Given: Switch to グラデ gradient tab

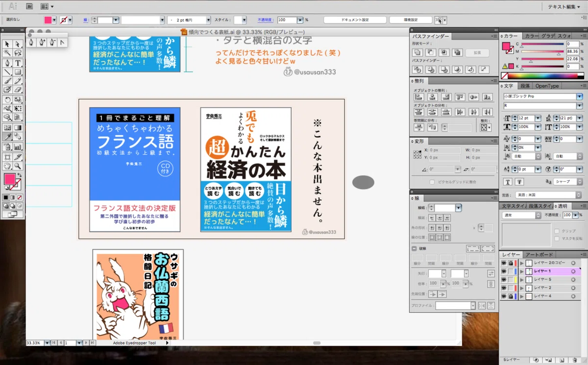Looking at the screenshot, I should coord(548,36).
